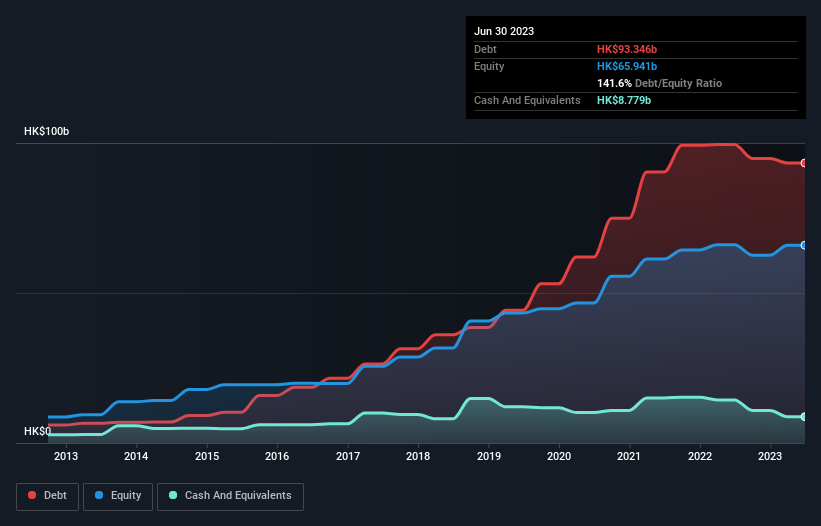Click the 2014 x-axis label
Screen dimensions: 821x526
point(136,456)
